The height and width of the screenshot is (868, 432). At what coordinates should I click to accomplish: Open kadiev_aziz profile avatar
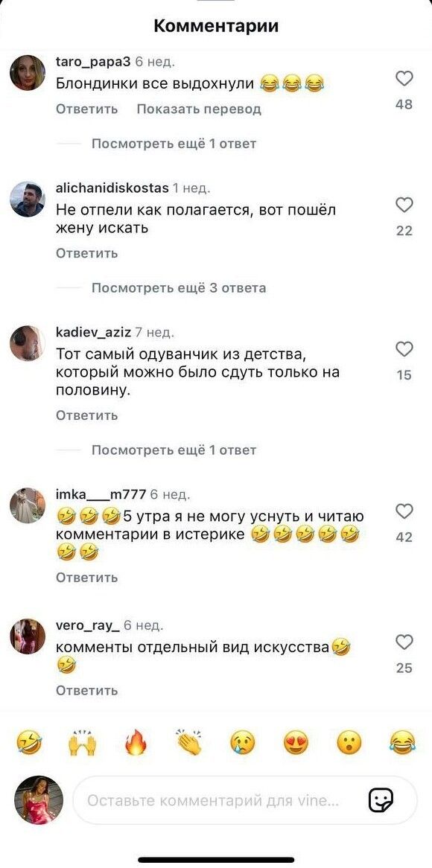(x=27, y=343)
